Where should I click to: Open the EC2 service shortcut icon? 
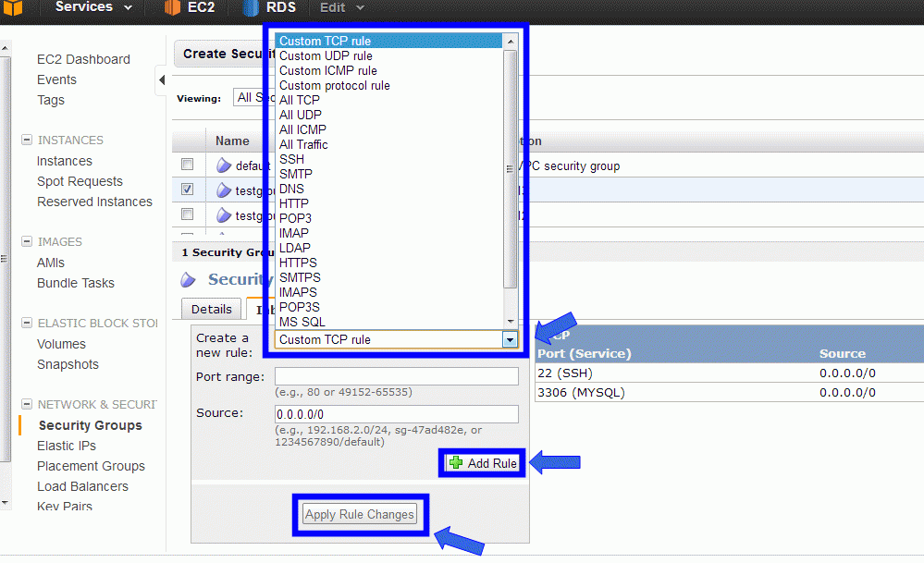tap(172, 7)
